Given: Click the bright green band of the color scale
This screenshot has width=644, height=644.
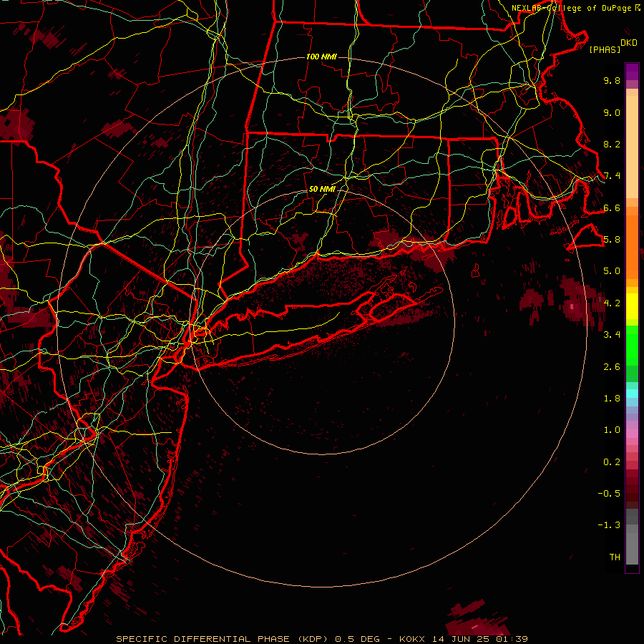Looking at the screenshot, I should point(632,346).
